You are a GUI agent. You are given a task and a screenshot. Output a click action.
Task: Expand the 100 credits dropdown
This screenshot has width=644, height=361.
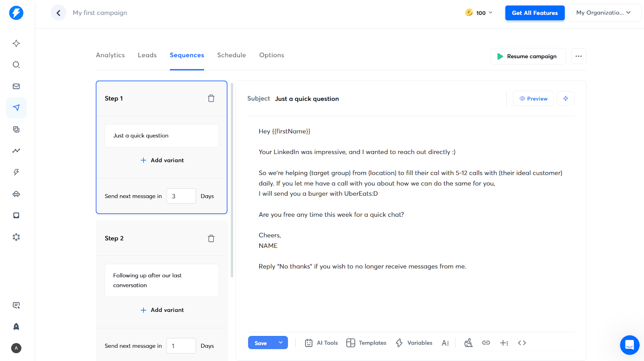479,13
